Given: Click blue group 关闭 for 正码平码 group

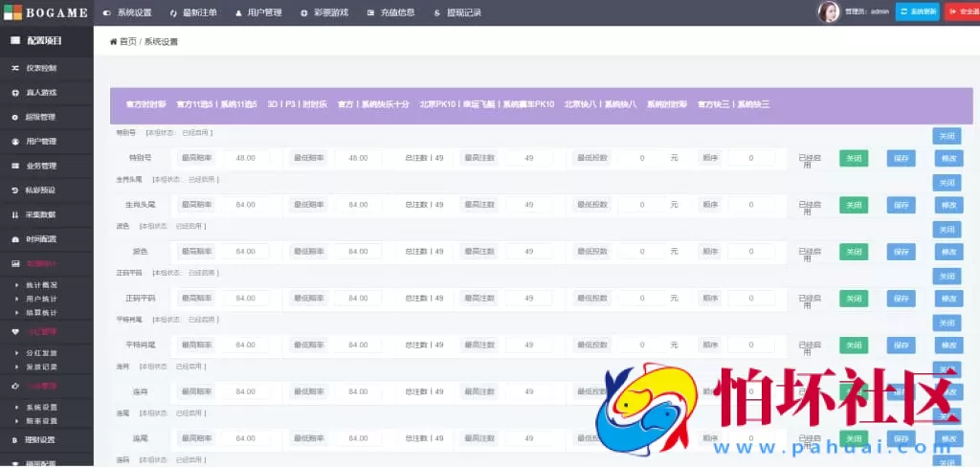Looking at the screenshot, I should [947, 277].
